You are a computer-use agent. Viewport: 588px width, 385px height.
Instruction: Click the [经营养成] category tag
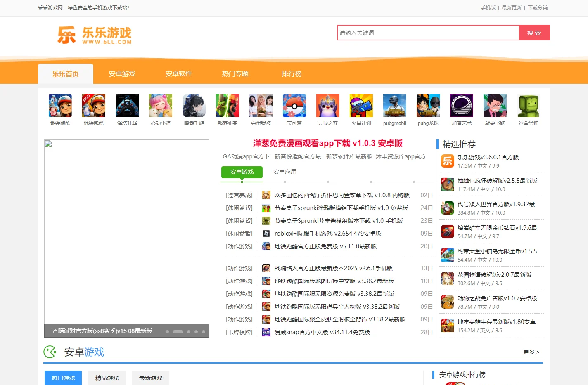coord(239,195)
